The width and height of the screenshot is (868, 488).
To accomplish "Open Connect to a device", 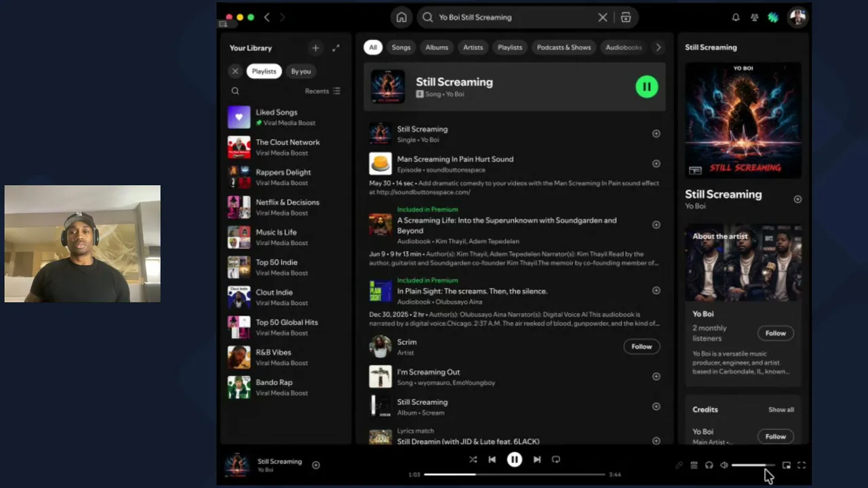I will [709, 465].
